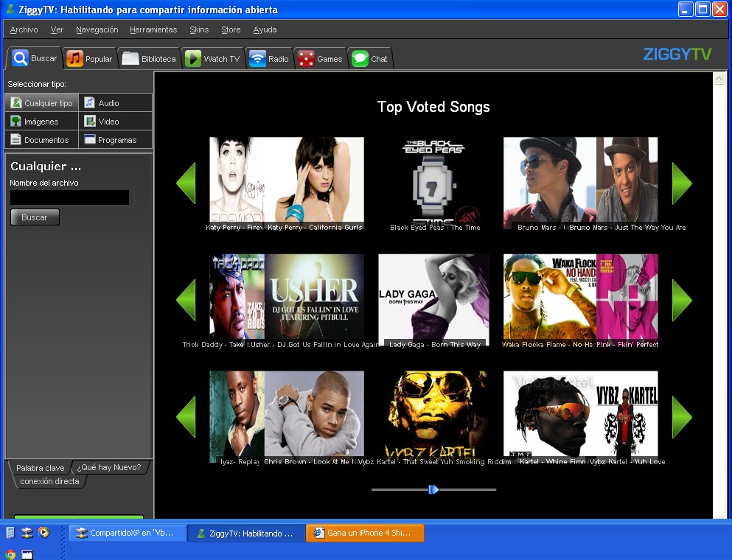Image resolution: width=732 pixels, height=560 pixels.
Task: Click the media player quick launch icon
Action: pos(44,532)
